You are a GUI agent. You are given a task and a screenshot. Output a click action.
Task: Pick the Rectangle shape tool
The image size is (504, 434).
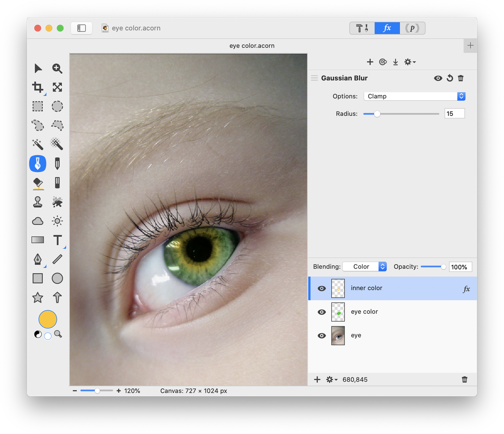38,278
